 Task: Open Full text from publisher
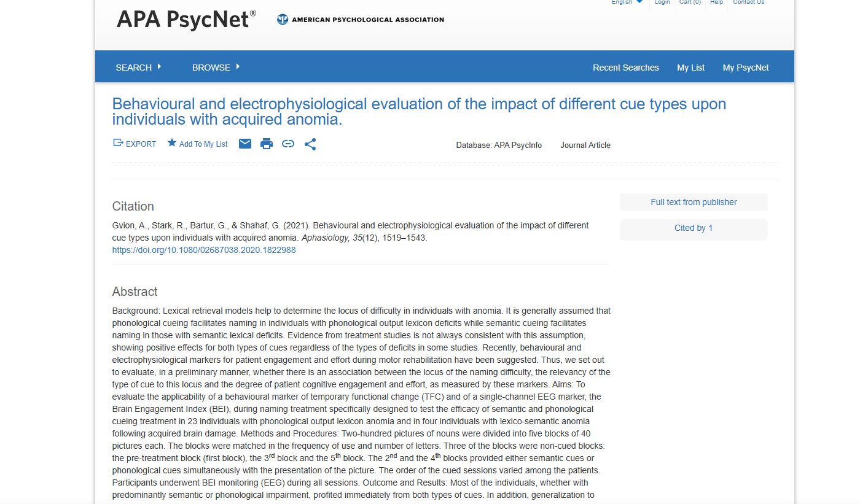coord(693,202)
